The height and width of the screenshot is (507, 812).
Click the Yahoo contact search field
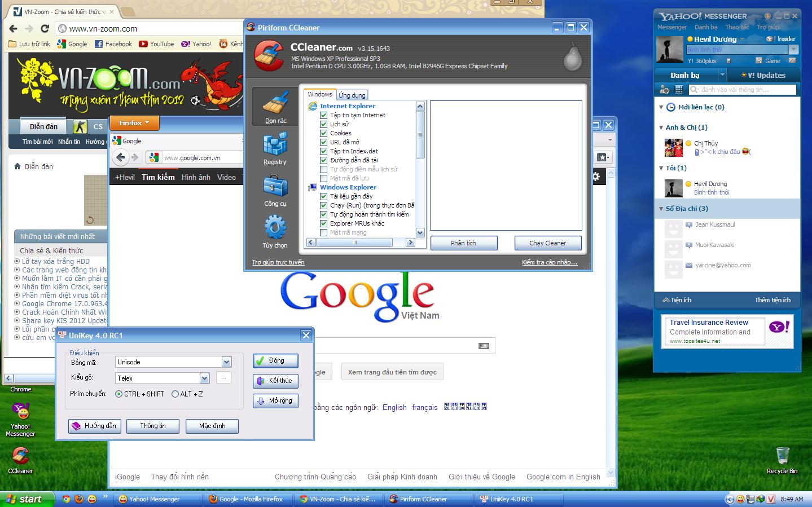[x=742, y=90]
